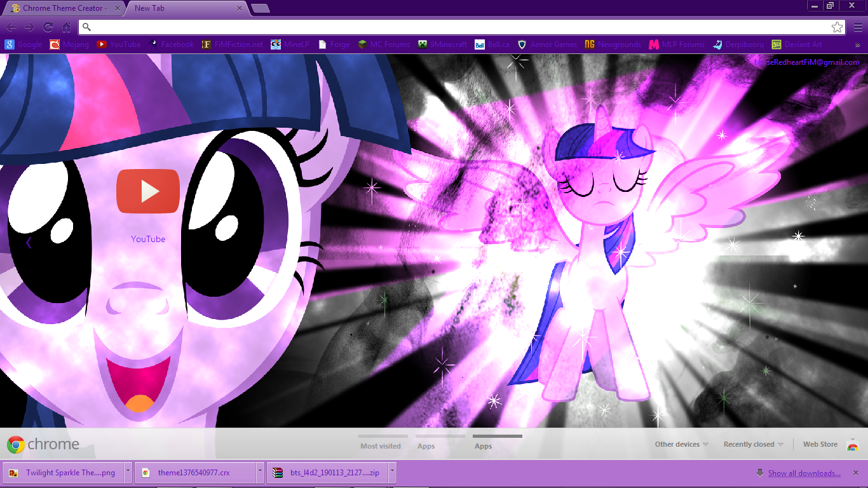Click the Show all downloads link
Screen dimensions: 868x488
(804, 473)
